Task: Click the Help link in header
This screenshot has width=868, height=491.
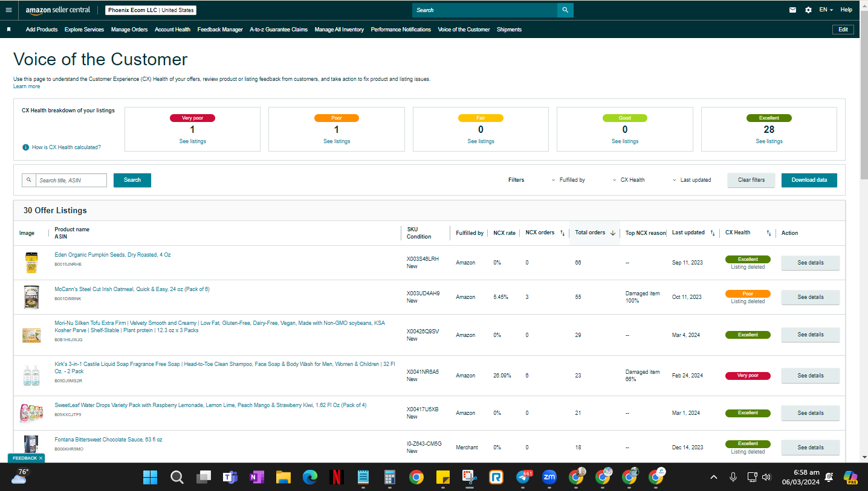Action: tap(846, 10)
